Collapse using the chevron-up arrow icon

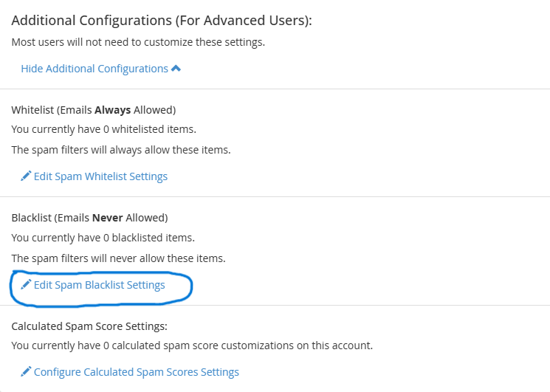point(176,69)
